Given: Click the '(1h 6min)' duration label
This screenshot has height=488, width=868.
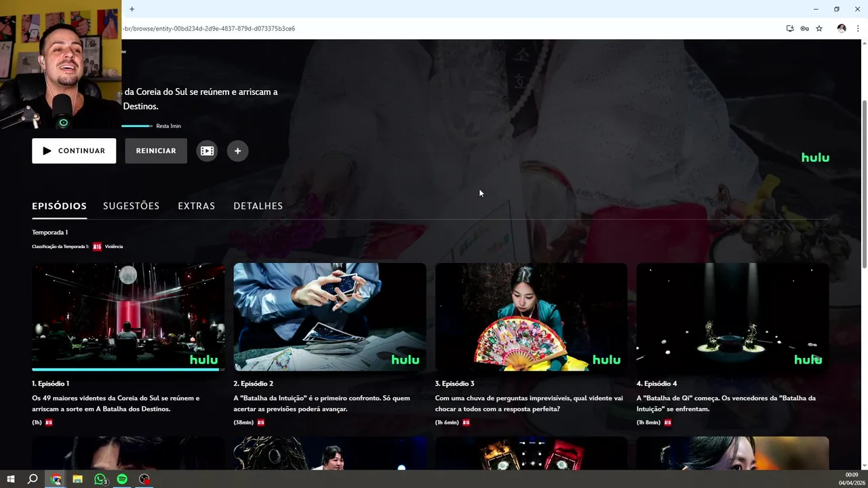Looking at the screenshot, I should [x=447, y=422].
